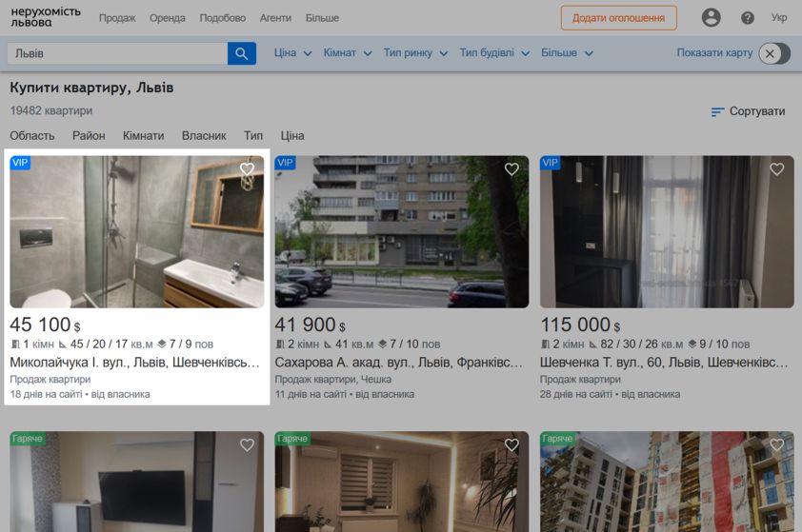Image resolution: width=802 pixels, height=532 pixels.
Task: Switch language with the Укр selector
Action: pos(778,18)
